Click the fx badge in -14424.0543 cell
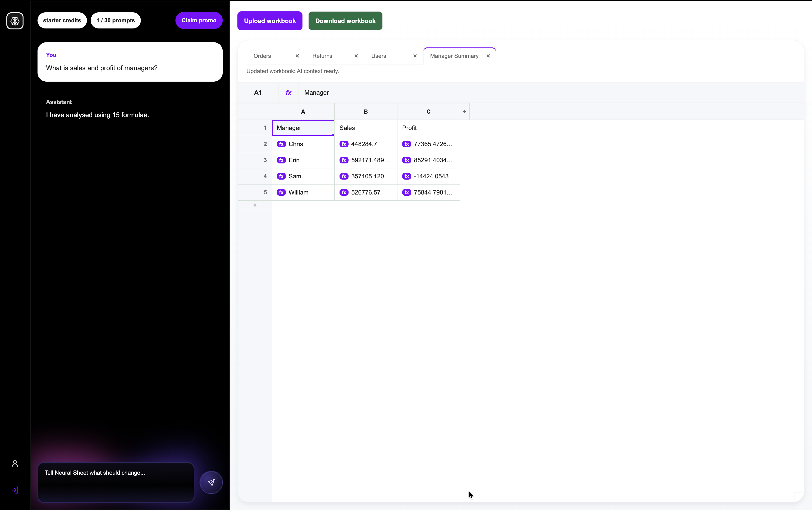Screen dimensions: 812x510 tap(407, 176)
